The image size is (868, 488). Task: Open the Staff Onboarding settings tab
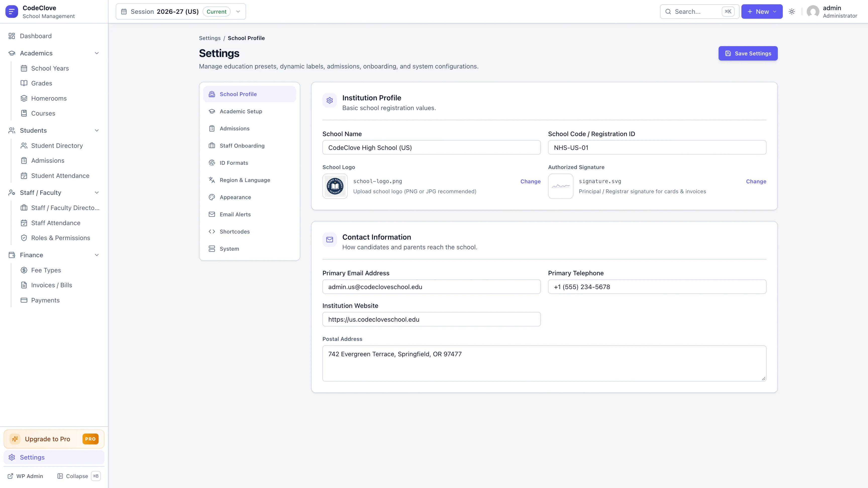[249, 145]
